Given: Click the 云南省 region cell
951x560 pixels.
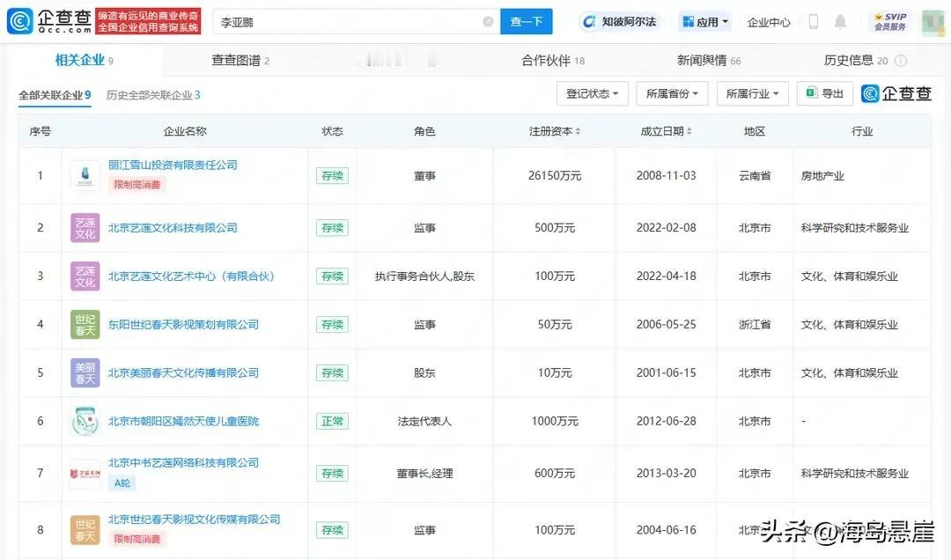Looking at the screenshot, I should coord(755,176).
